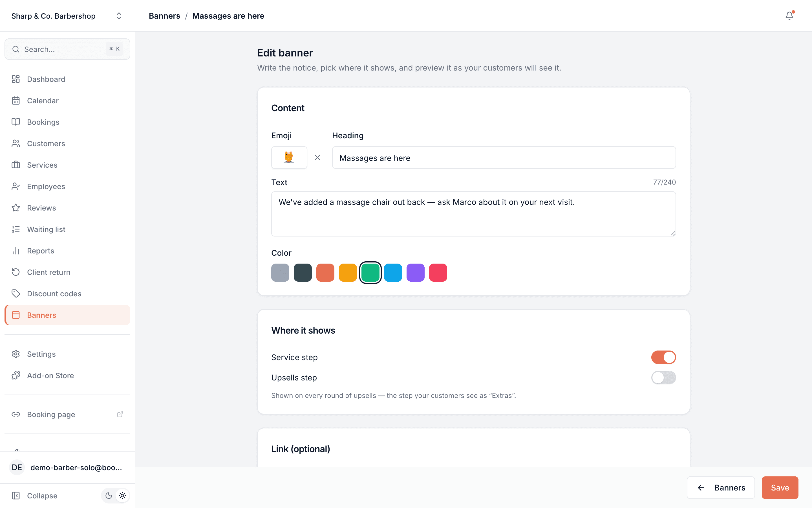812x508 pixels.
Task: Open Waiting list menu item
Action: [x=67, y=229]
